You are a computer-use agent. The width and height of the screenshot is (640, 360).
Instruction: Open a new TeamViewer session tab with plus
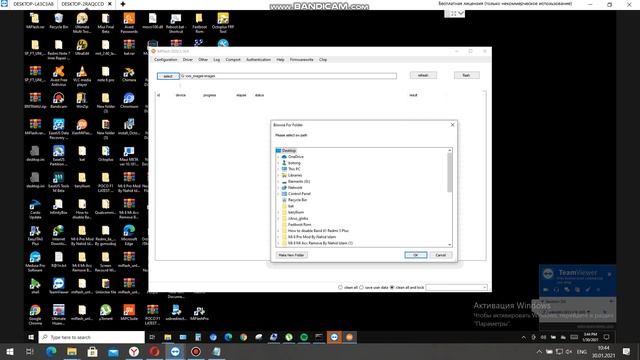[x=122, y=4]
